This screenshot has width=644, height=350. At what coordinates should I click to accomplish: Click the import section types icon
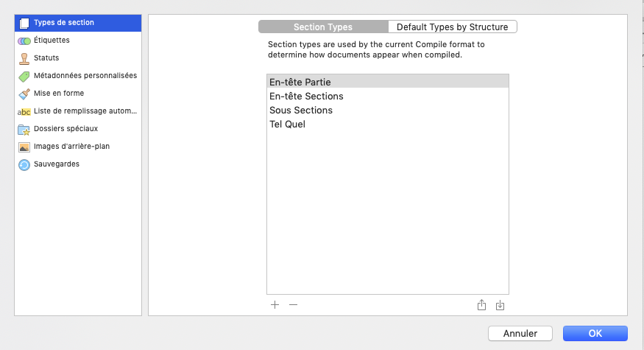coord(500,304)
